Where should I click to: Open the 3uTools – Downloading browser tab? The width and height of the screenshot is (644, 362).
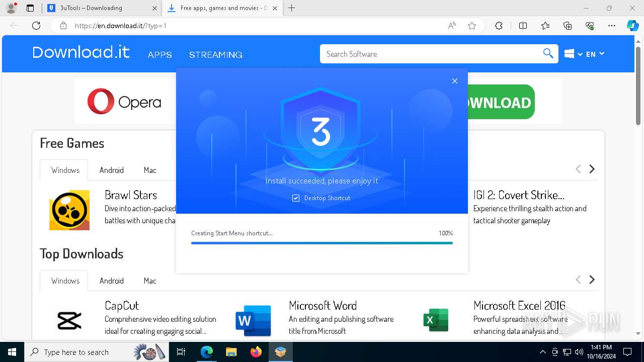pyautogui.click(x=102, y=8)
